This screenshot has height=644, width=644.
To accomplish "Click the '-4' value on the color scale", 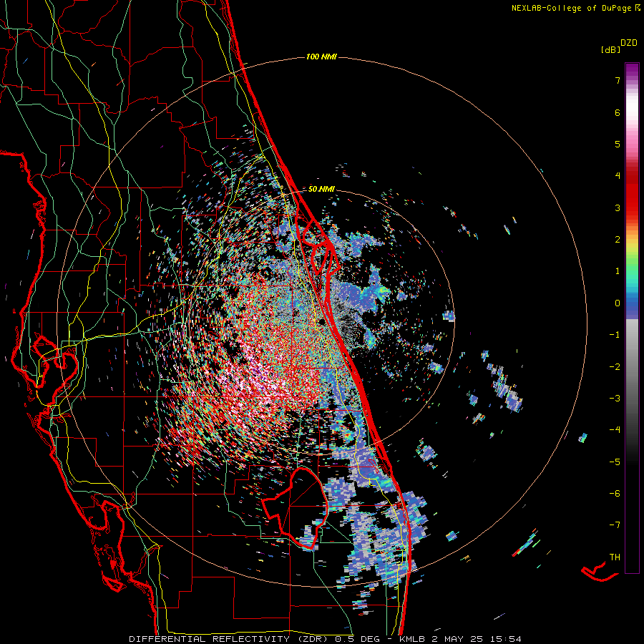I will pos(615,430).
